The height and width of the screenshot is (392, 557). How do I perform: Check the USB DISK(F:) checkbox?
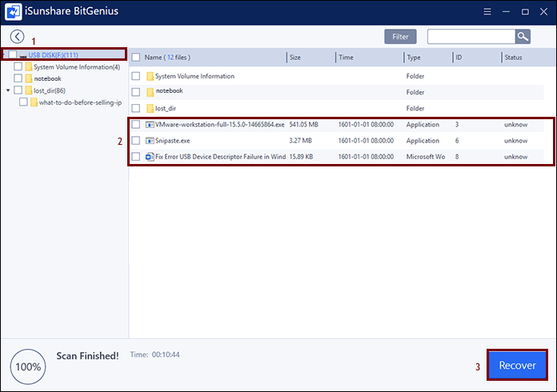click(x=13, y=54)
